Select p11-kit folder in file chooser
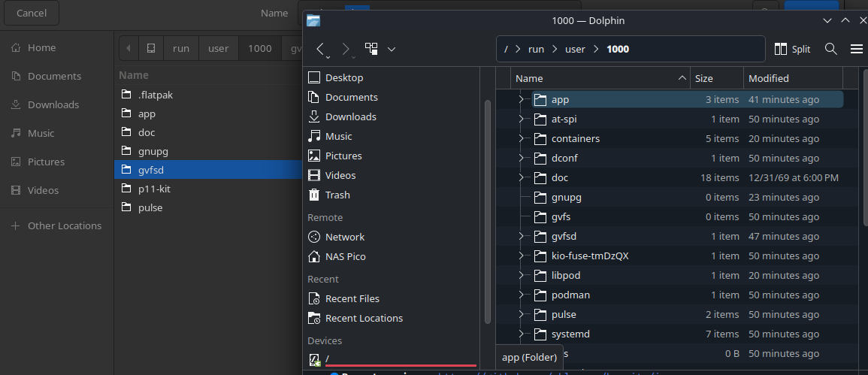868x375 pixels. (x=208, y=189)
